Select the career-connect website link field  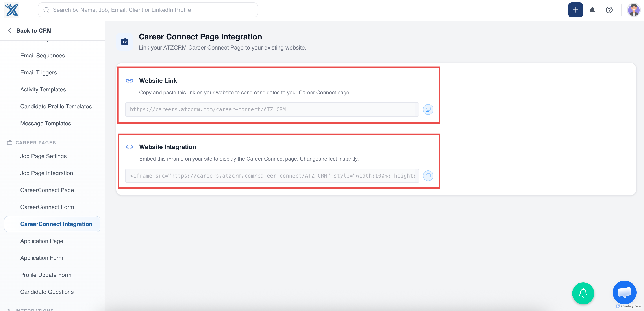tap(272, 109)
